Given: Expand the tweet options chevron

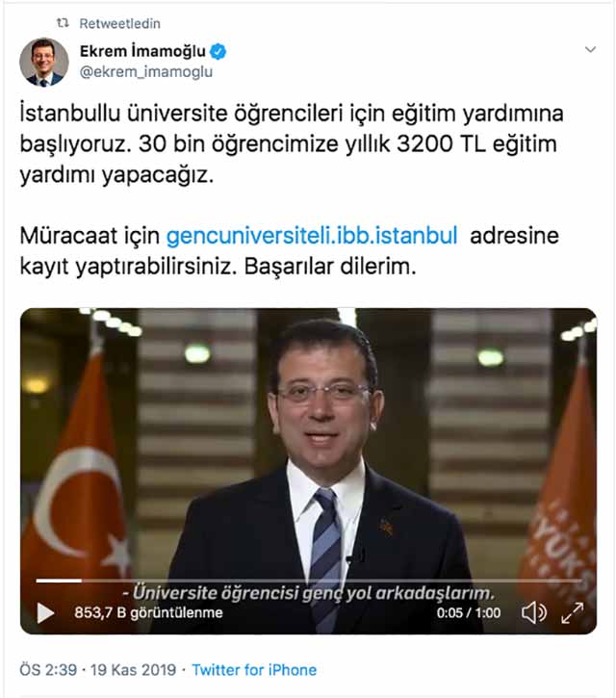Looking at the screenshot, I should pyautogui.click(x=590, y=49).
